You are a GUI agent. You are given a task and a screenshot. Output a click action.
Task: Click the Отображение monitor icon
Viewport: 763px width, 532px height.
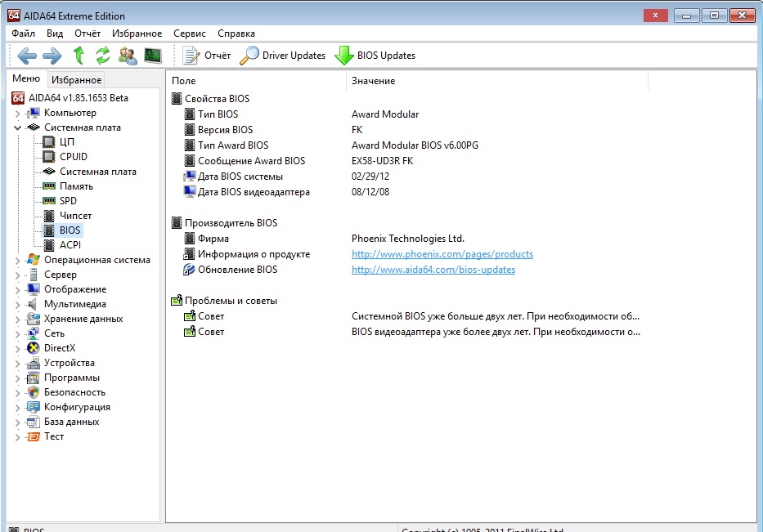pos(33,288)
